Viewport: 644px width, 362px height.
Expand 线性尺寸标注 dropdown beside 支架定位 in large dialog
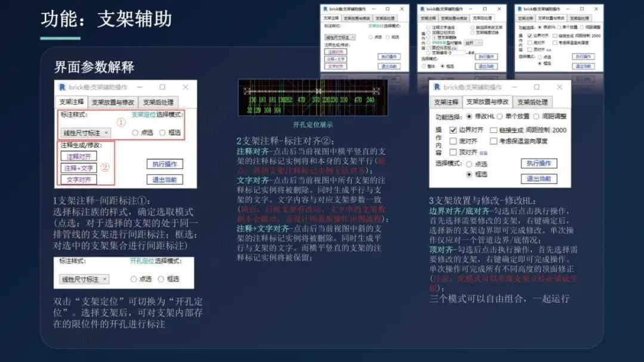(85, 133)
